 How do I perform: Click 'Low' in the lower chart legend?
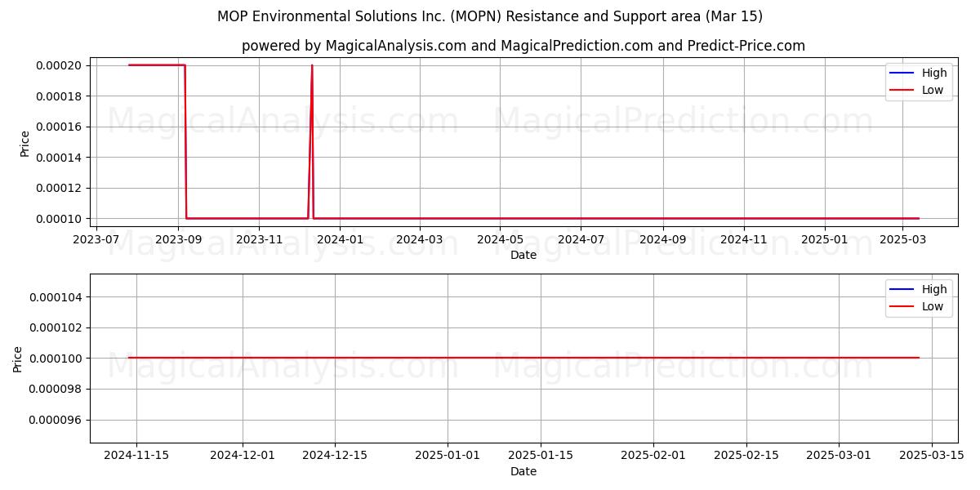[x=933, y=306]
